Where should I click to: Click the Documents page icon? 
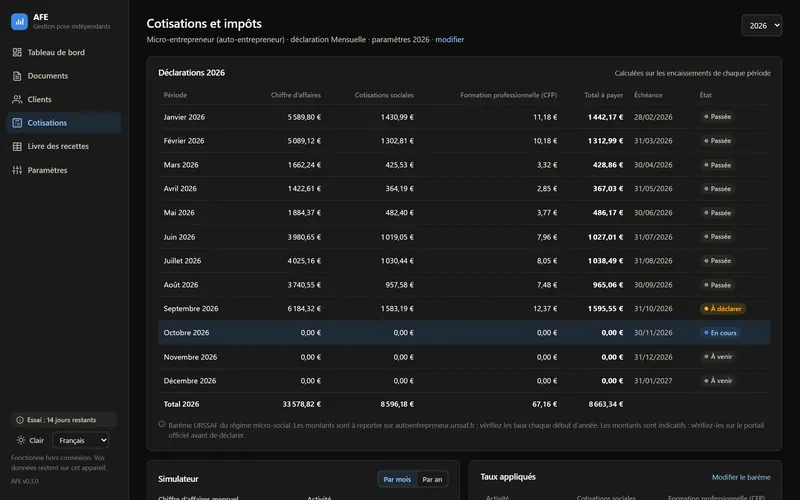click(x=17, y=76)
